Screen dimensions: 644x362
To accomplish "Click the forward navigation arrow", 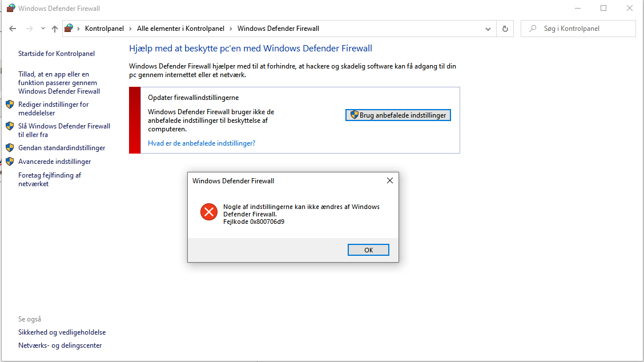I will (x=29, y=29).
